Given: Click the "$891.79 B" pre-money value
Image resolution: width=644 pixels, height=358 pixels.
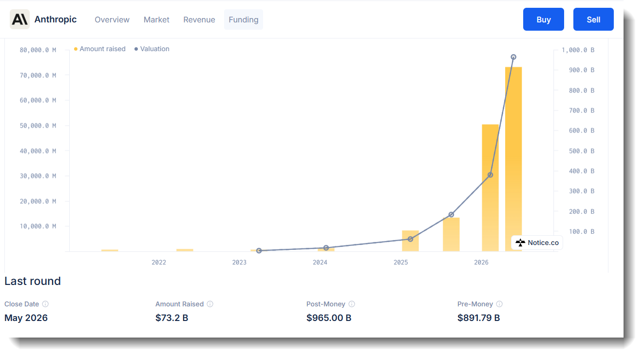Looking at the screenshot, I should [479, 318].
